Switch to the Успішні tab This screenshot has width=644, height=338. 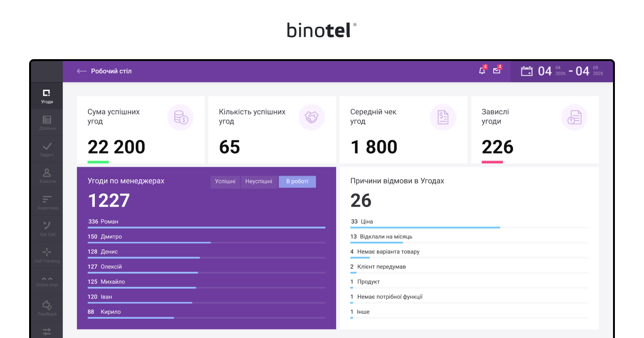(225, 182)
